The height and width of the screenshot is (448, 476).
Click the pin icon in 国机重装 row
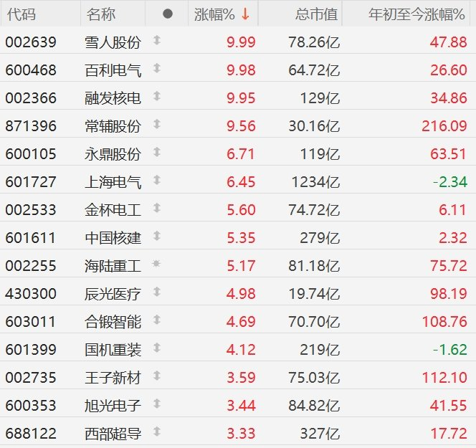coord(157,348)
